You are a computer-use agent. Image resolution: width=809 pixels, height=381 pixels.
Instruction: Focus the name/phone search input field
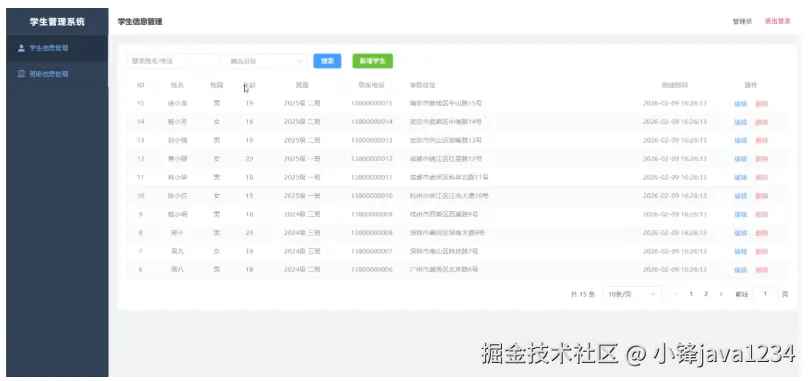click(x=173, y=61)
